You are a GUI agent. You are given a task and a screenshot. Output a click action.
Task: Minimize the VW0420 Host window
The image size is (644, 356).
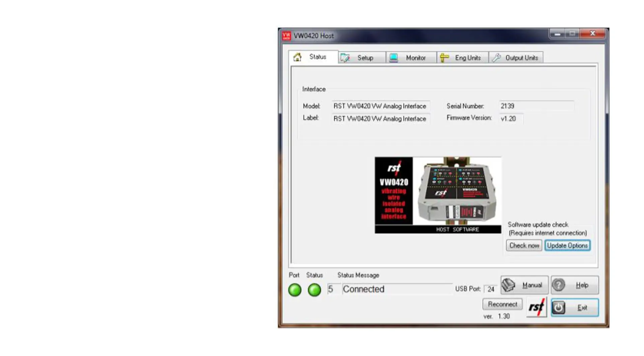click(x=557, y=34)
